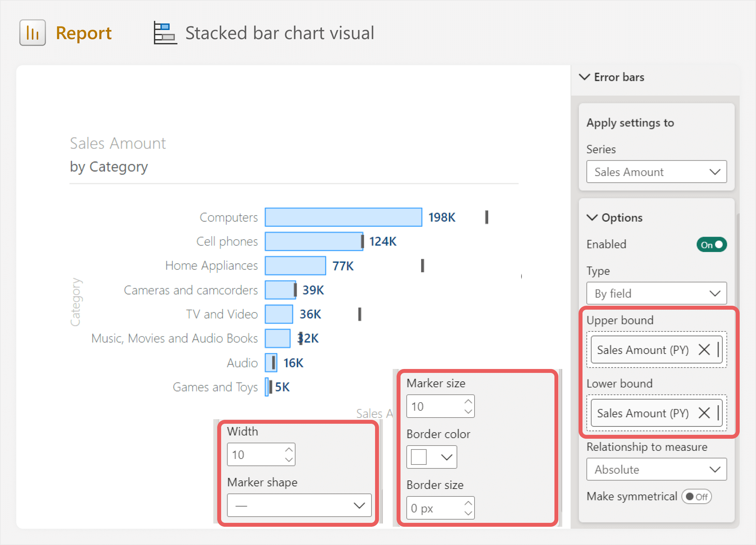The width and height of the screenshot is (756, 545).
Task: Click the 77K data label
Action: point(343,266)
